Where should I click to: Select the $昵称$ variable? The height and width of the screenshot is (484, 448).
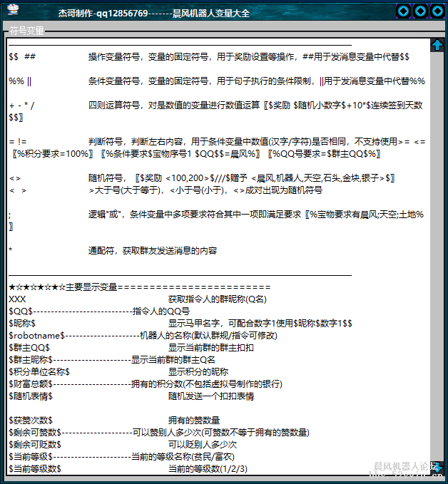pyautogui.click(x=22, y=324)
